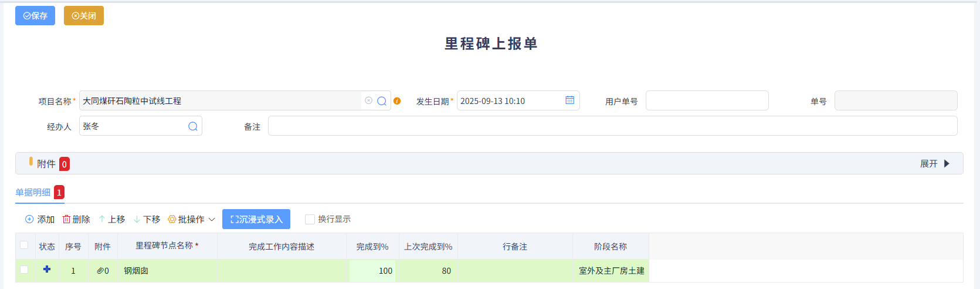Screen dimensions: 980x289
Task: Toggle the 换行显示 checkbox
Action: point(310,219)
